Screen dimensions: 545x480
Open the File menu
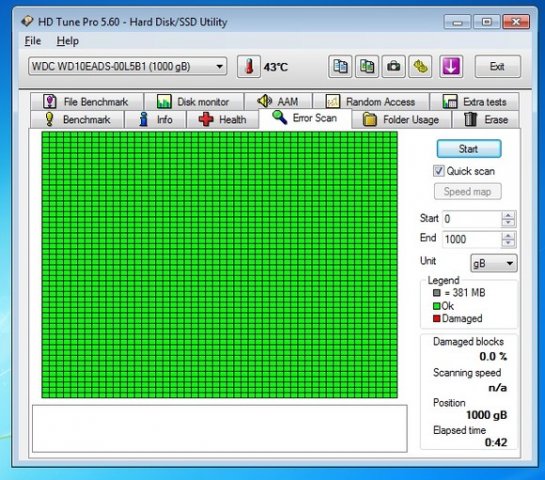click(33, 41)
